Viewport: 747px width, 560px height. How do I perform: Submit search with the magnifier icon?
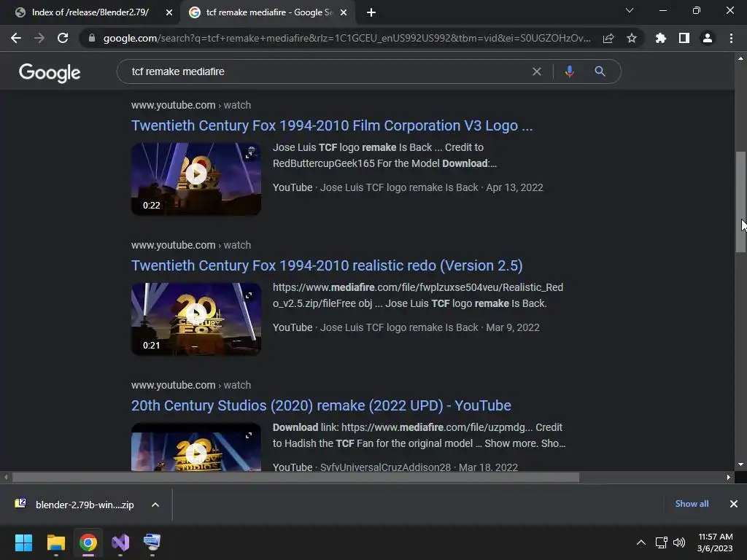coord(600,71)
